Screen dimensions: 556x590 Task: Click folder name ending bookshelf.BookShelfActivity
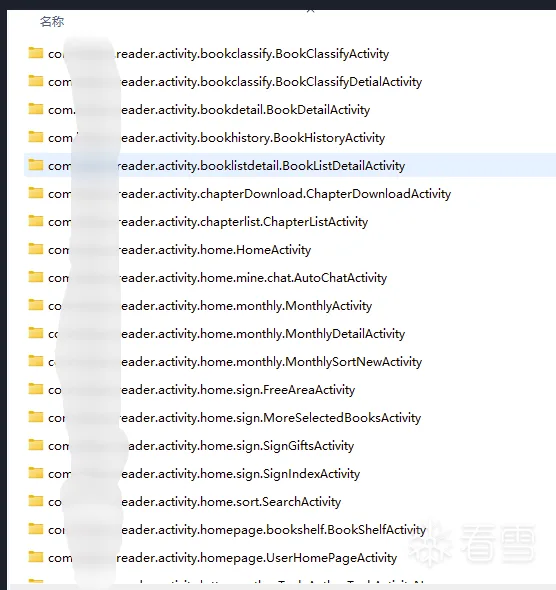click(x=237, y=530)
